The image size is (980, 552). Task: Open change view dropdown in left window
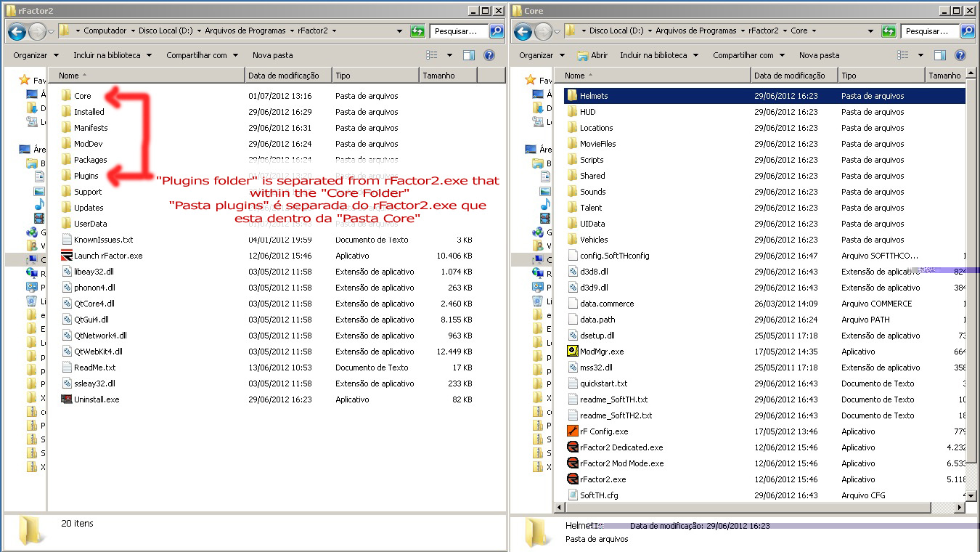tap(449, 55)
